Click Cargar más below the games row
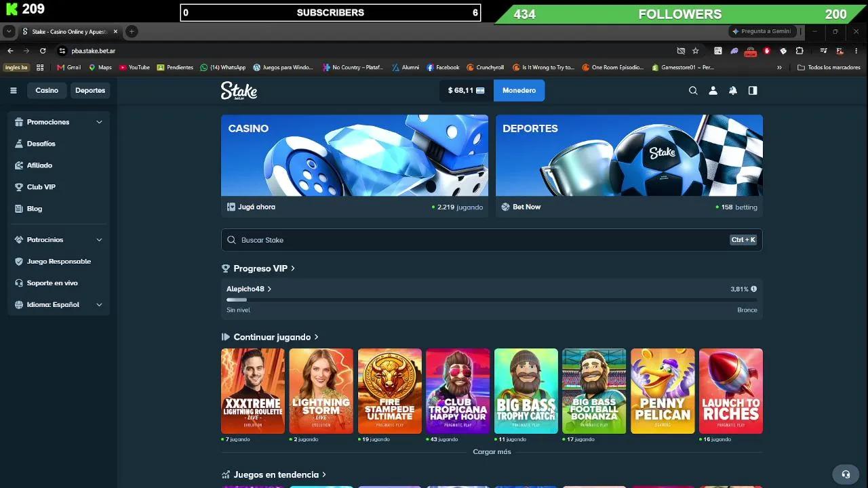 (492, 452)
